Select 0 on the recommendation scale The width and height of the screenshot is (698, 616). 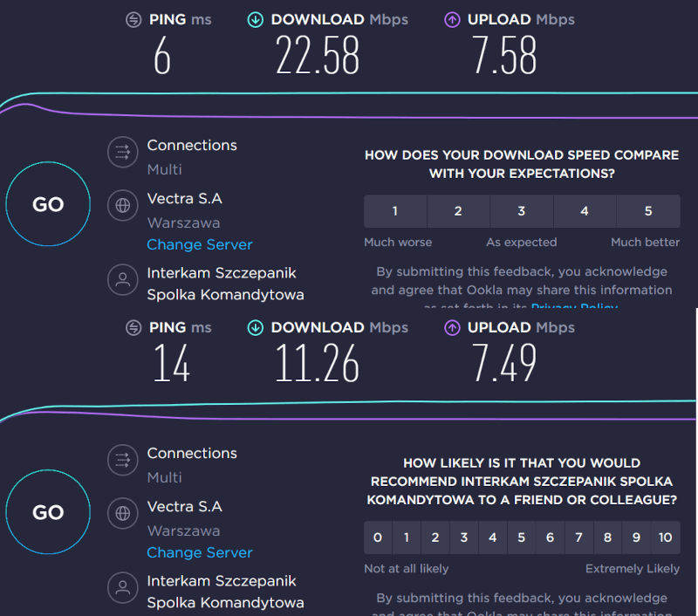click(378, 537)
